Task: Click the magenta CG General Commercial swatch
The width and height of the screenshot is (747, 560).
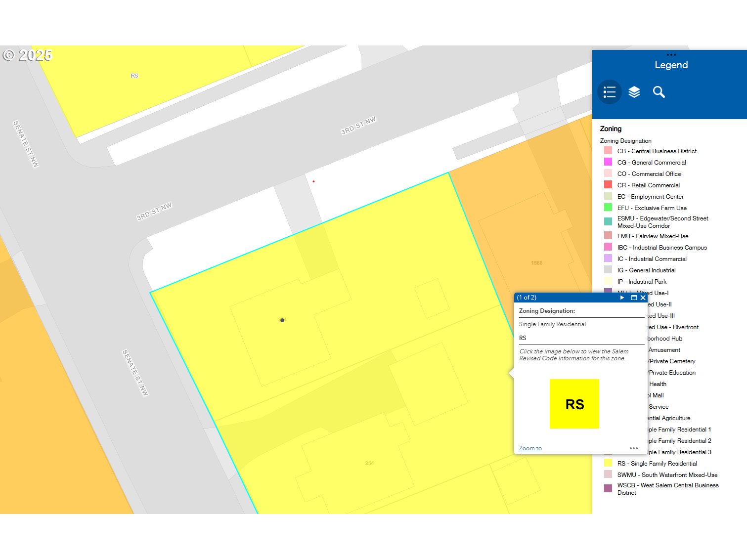Action: (x=608, y=162)
